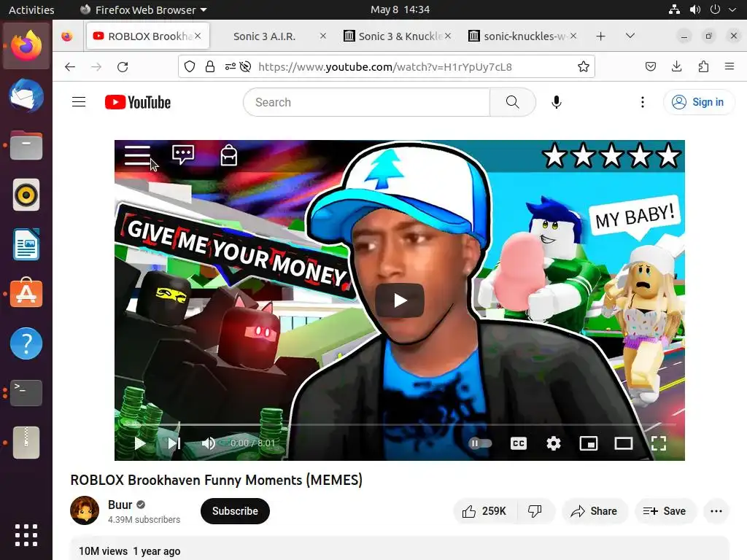Screen dimensions: 747x560
Task: Go back in Firefox
Action: coord(70,66)
